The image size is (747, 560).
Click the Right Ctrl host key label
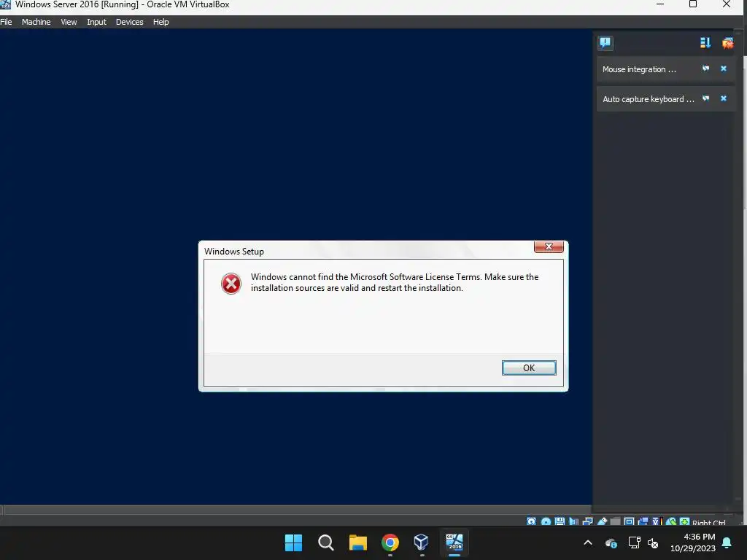point(709,522)
